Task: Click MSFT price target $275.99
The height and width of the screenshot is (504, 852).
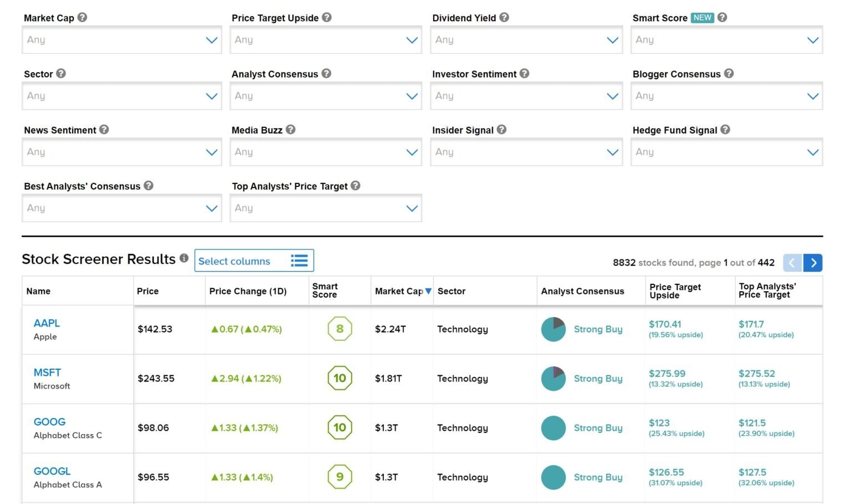Action: coord(667,374)
